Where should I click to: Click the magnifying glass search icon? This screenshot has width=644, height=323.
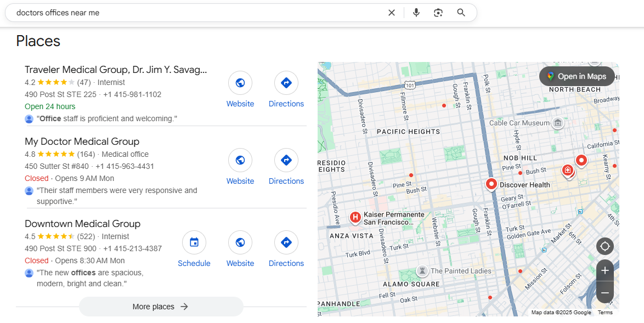(461, 13)
